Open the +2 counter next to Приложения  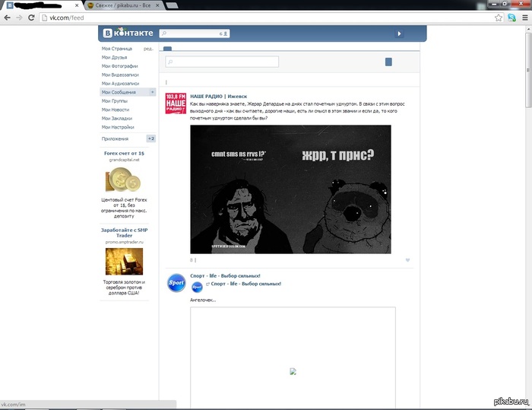click(151, 138)
